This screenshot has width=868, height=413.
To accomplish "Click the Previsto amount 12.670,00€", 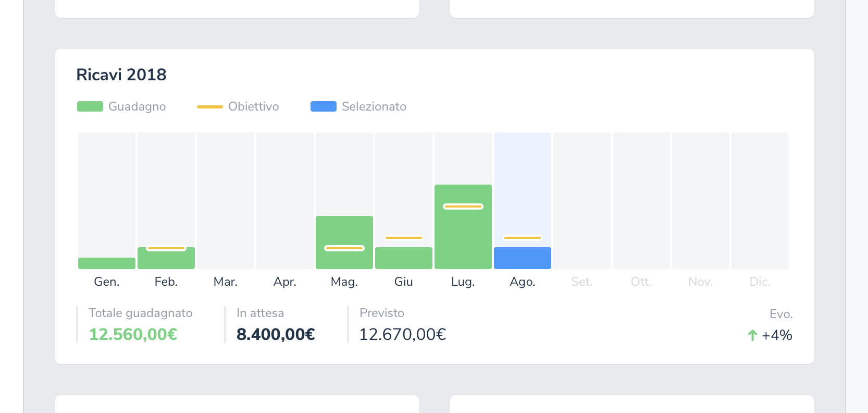I will pos(402,334).
